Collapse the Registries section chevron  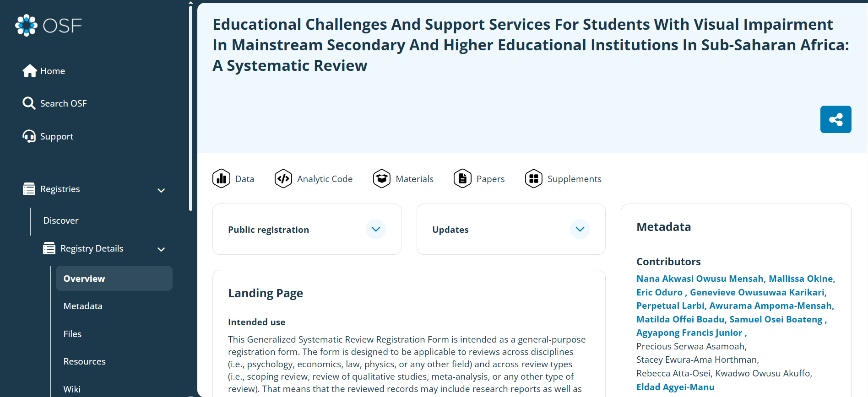pos(161,190)
